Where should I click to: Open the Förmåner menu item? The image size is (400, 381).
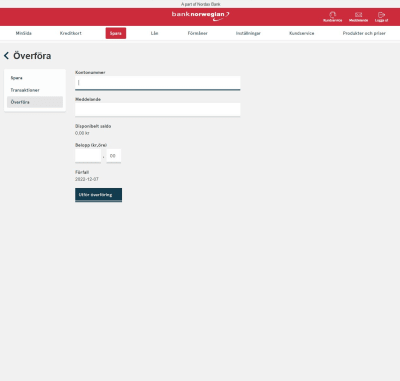pos(197,33)
